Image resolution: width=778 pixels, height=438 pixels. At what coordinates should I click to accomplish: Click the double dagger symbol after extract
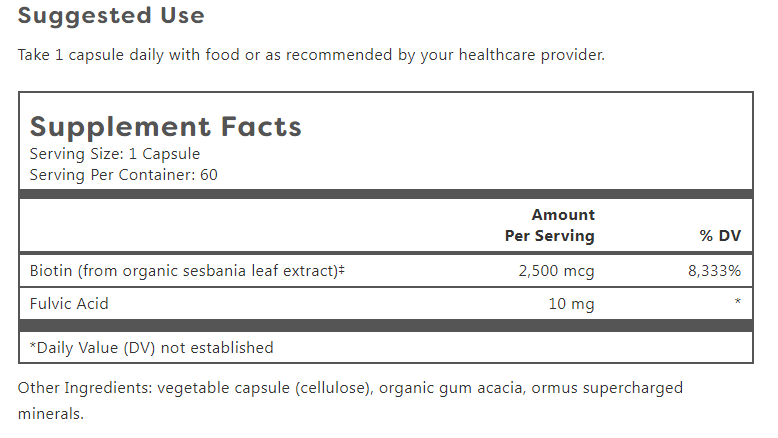coord(342,270)
